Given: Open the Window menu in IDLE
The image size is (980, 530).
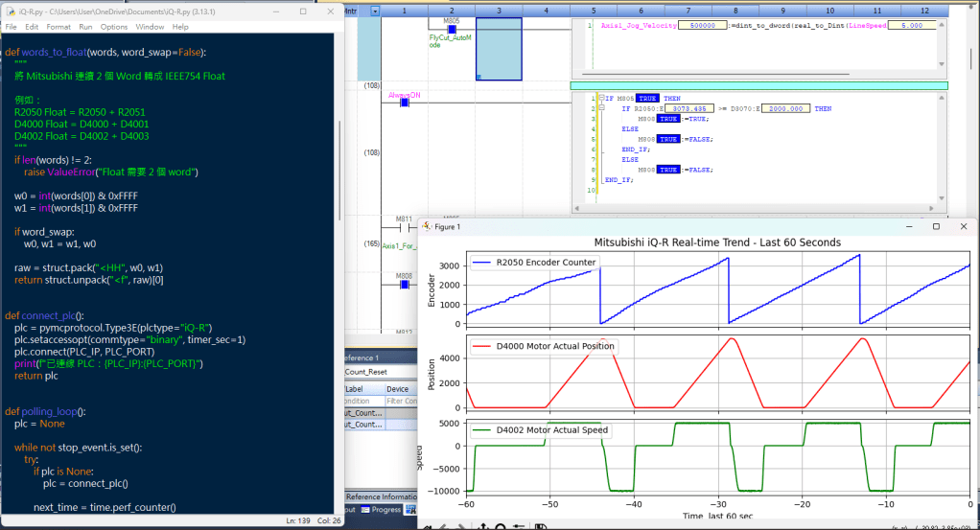Looking at the screenshot, I should coord(150,27).
